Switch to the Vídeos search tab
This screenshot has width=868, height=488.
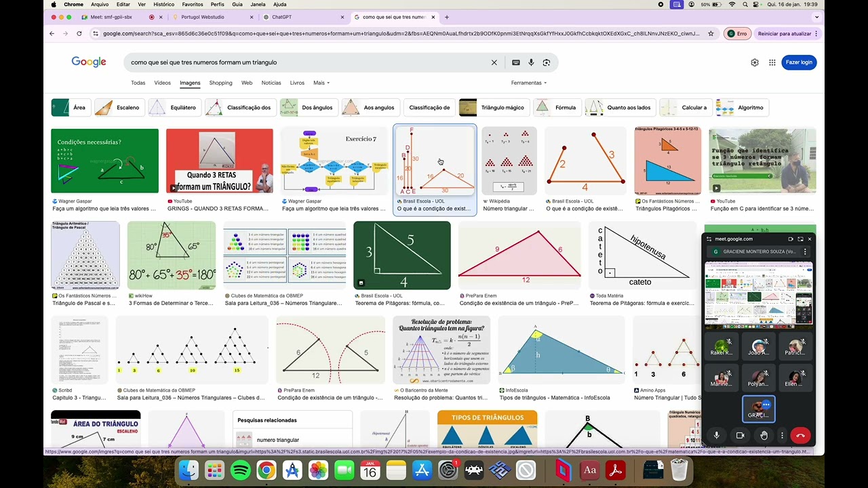pyautogui.click(x=163, y=83)
